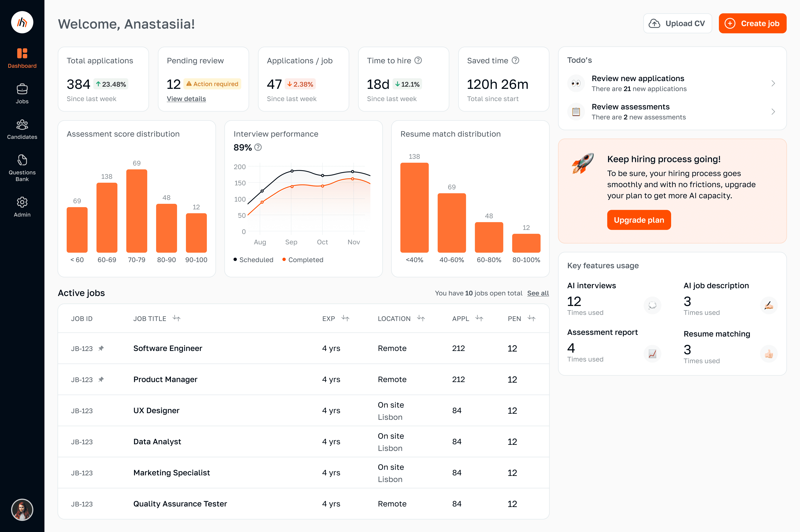Click the eyes emoji icon in Todo's
The height and width of the screenshot is (532, 800).
pyautogui.click(x=576, y=83)
